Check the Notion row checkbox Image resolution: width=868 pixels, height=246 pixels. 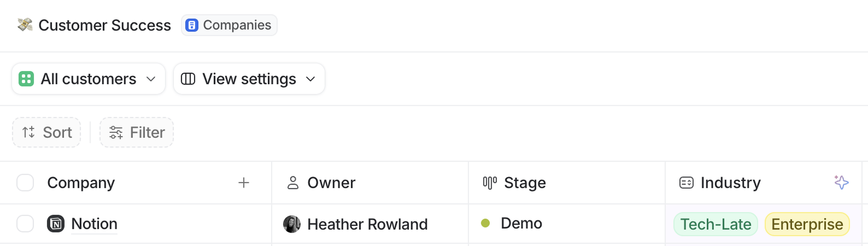coord(25,224)
